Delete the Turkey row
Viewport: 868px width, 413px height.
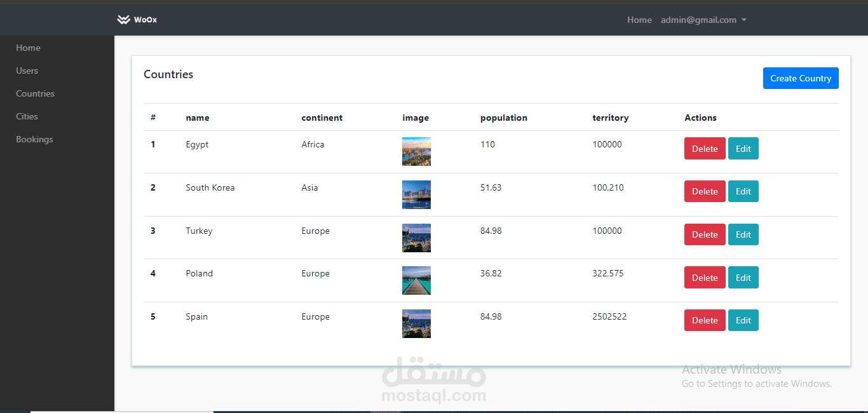[705, 234]
